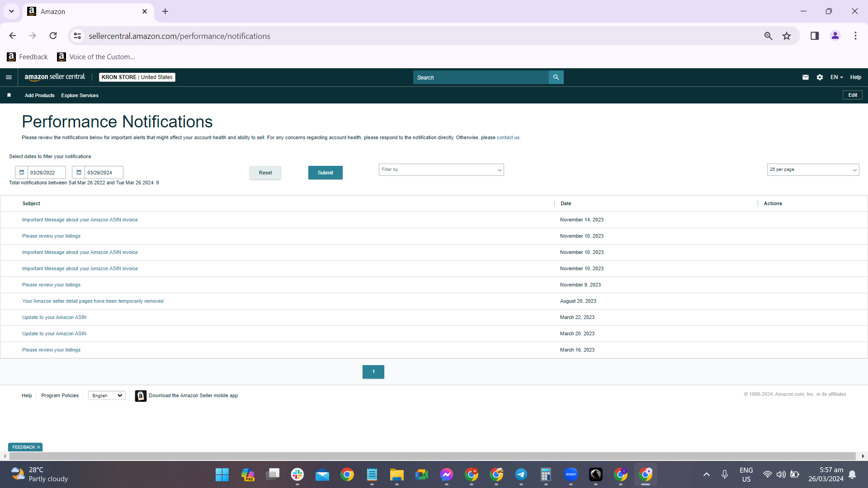The height and width of the screenshot is (488, 868).
Task: Open the November 9 Please review listings notification
Action: pyautogui.click(x=51, y=285)
